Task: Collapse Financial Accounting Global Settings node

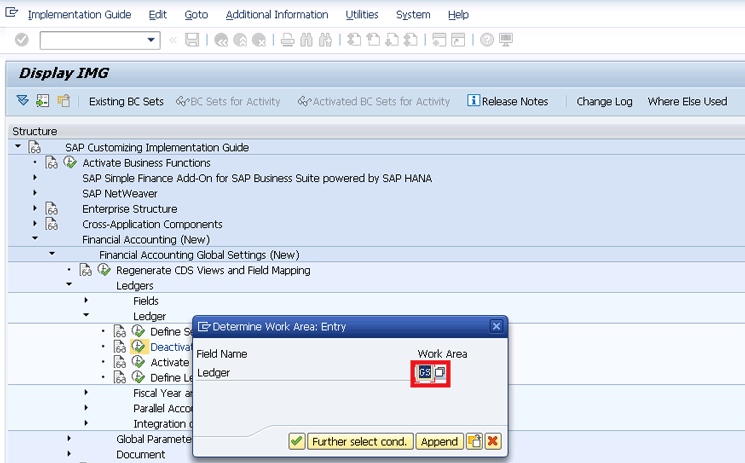Action: 52,254
